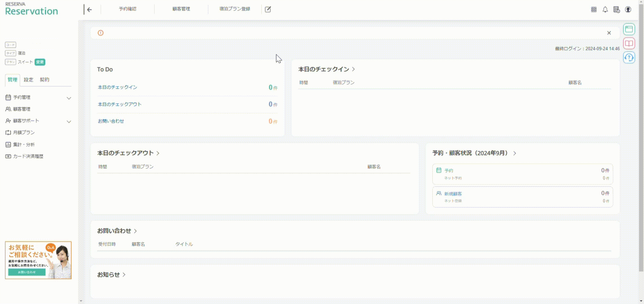The width and height of the screenshot is (644, 304).
Task: Open the blue help support side icon
Action: tap(629, 57)
